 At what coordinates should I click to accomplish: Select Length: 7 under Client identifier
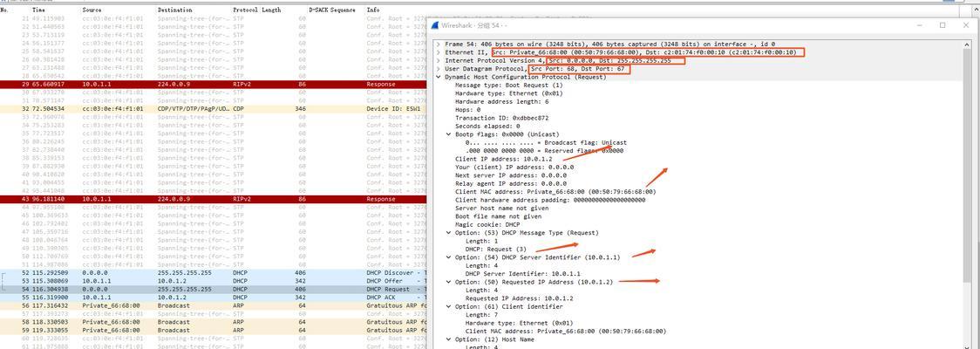click(482, 315)
